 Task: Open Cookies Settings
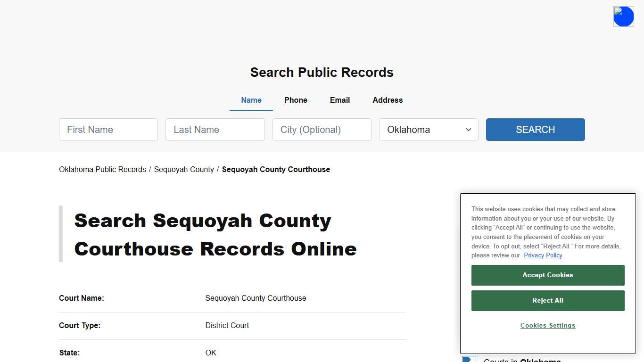click(x=547, y=325)
